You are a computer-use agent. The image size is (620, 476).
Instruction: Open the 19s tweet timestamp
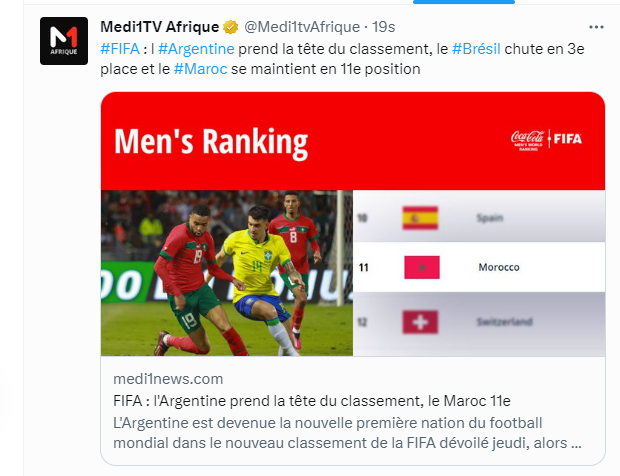[x=383, y=27]
